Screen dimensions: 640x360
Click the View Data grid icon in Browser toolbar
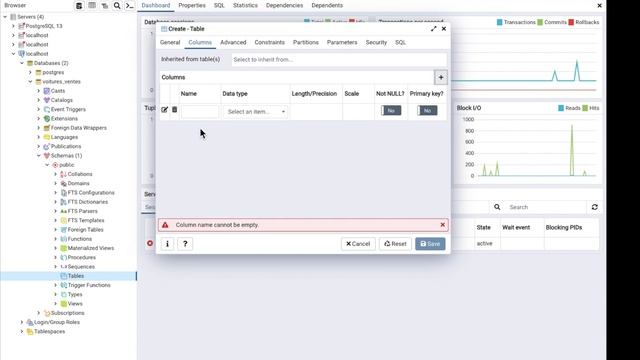92,5
